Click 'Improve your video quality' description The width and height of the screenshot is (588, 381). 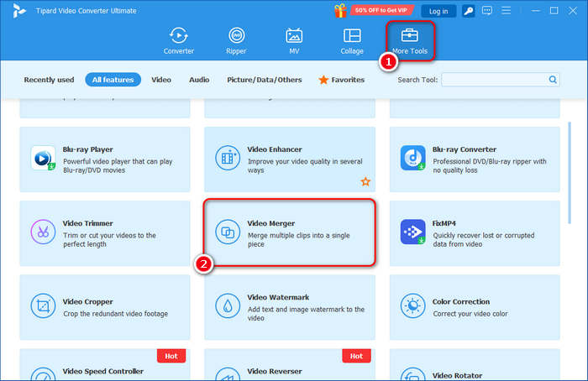[x=305, y=165]
